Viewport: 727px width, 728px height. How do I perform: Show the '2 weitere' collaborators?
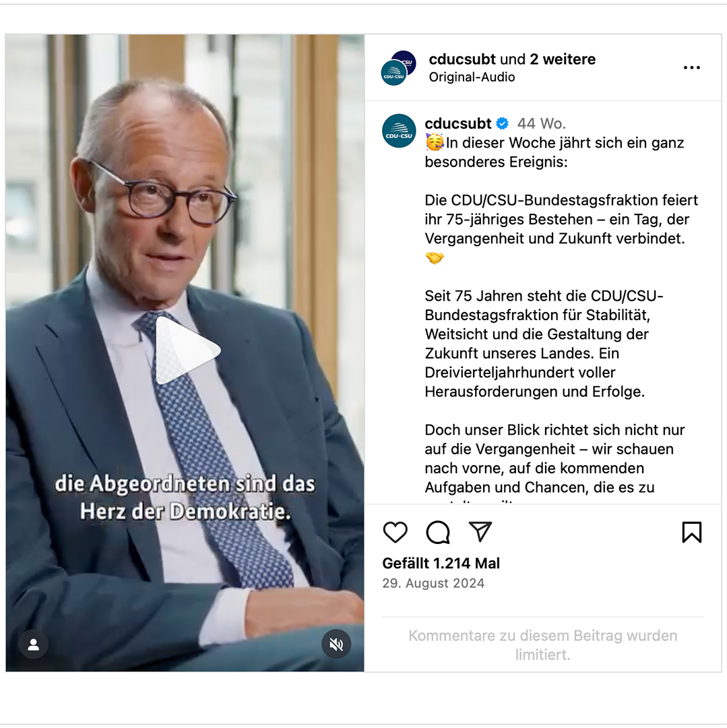(x=563, y=59)
